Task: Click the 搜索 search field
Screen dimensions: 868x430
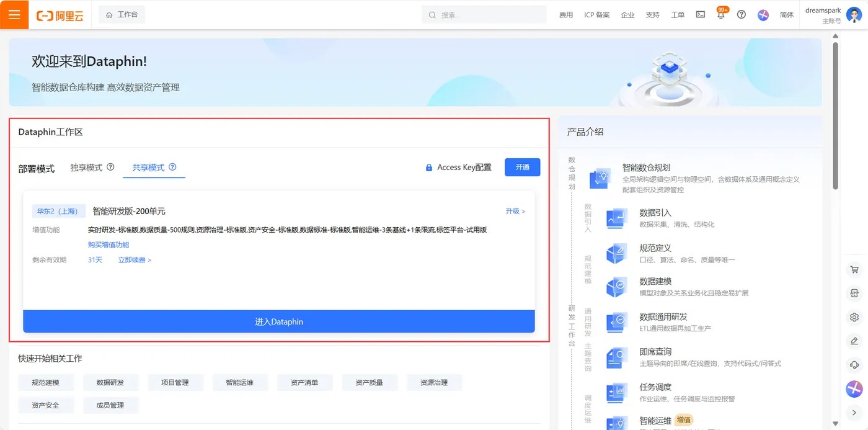Action: [x=484, y=15]
